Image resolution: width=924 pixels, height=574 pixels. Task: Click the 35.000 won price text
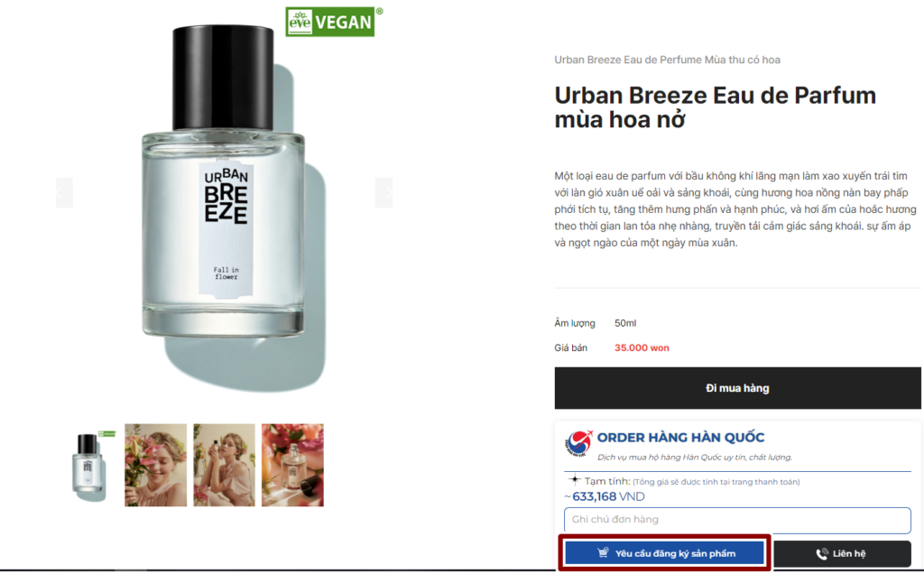point(642,347)
